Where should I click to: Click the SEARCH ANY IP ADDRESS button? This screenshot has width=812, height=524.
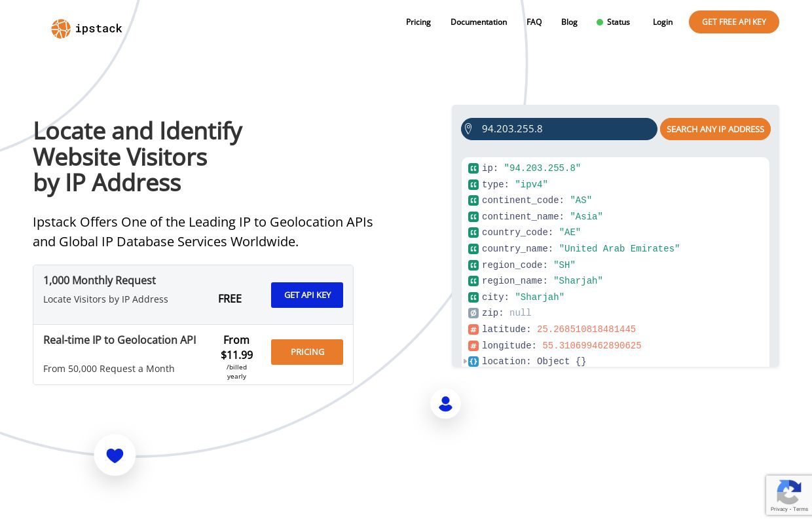click(715, 129)
